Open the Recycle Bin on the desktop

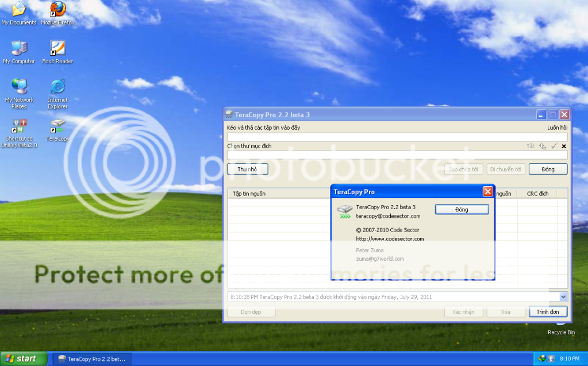coord(561,329)
